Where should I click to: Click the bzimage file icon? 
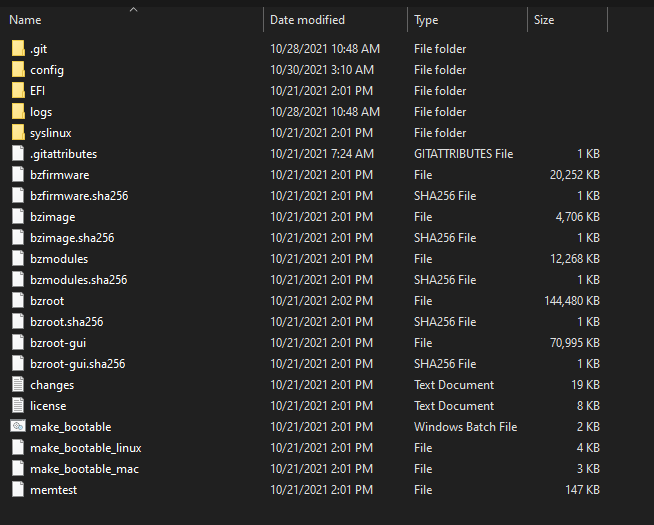18,216
